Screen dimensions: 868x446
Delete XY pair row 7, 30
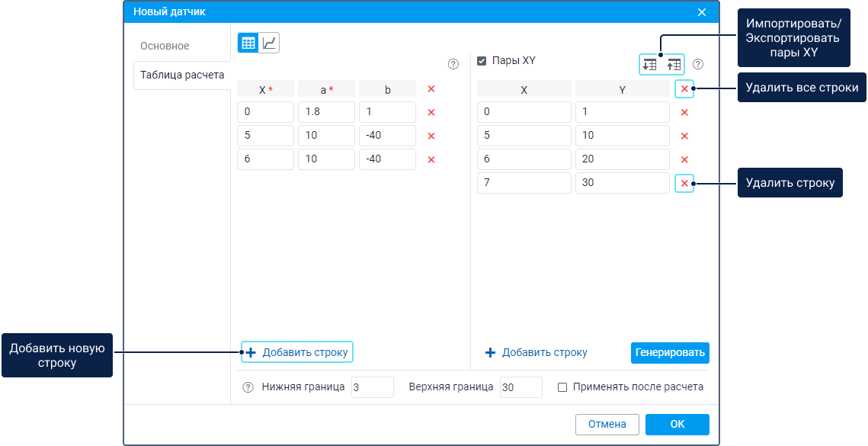(684, 184)
